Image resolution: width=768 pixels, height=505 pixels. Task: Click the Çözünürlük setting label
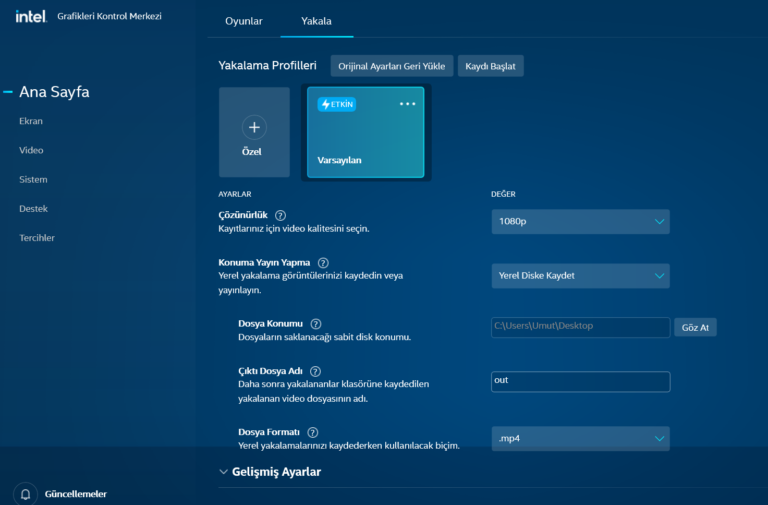click(x=243, y=215)
